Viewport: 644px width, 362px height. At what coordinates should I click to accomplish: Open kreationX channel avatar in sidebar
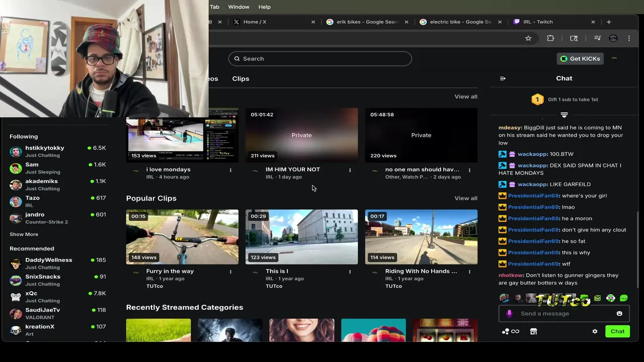[16, 330]
